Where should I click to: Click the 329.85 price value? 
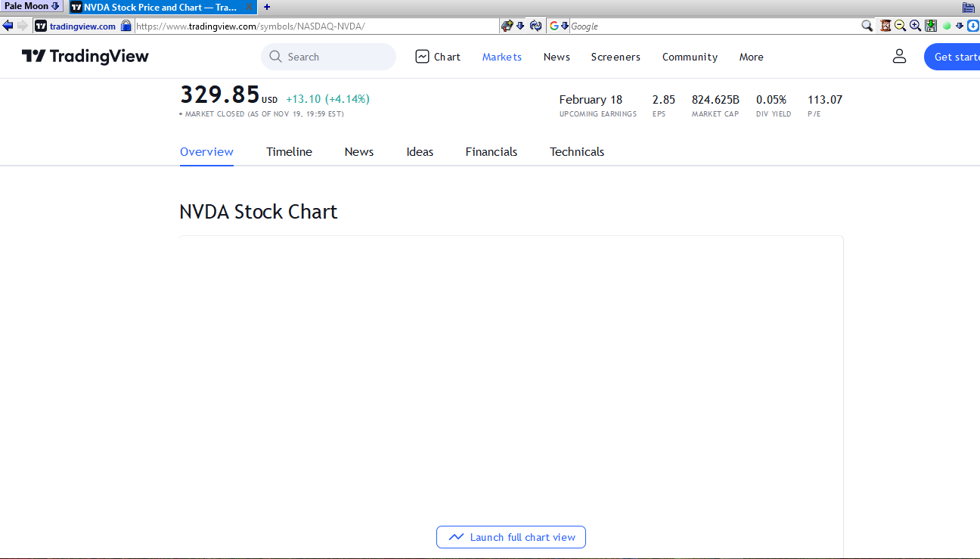(220, 95)
